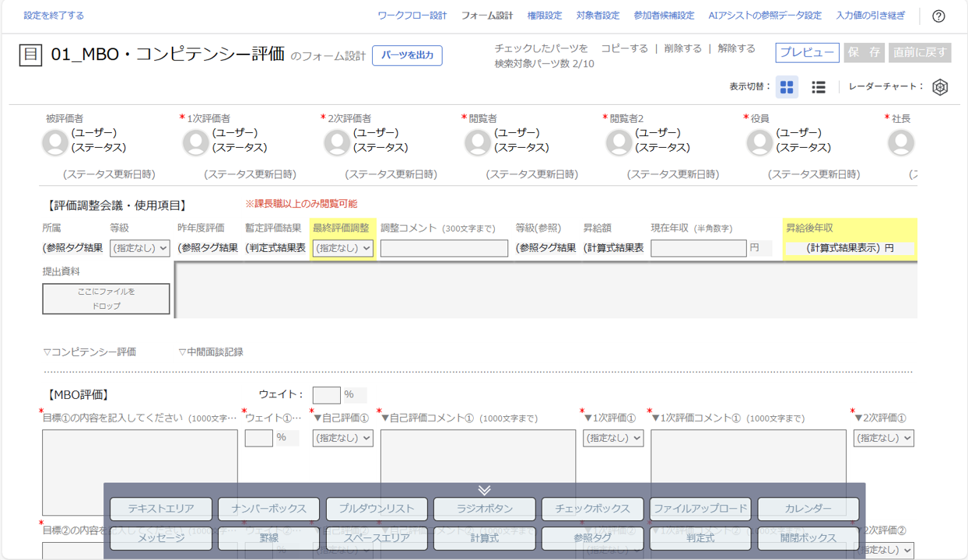The image size is (968, 560).
Task: Expand the 中間面談記録 section
Action: (209, 350)
